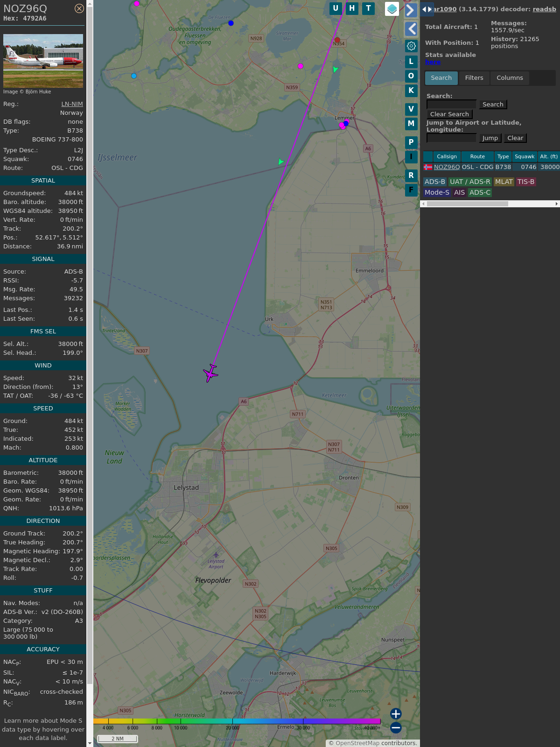Expand sidebar with right chevron arrow
The image size is (560, 747).
pos(411,10)
